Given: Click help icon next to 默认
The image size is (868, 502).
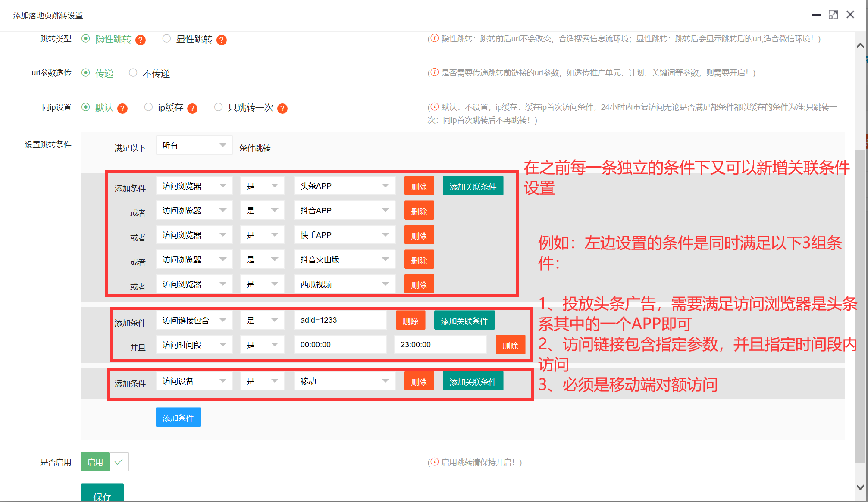Looking at the screenshot, I should click(123, 108).
